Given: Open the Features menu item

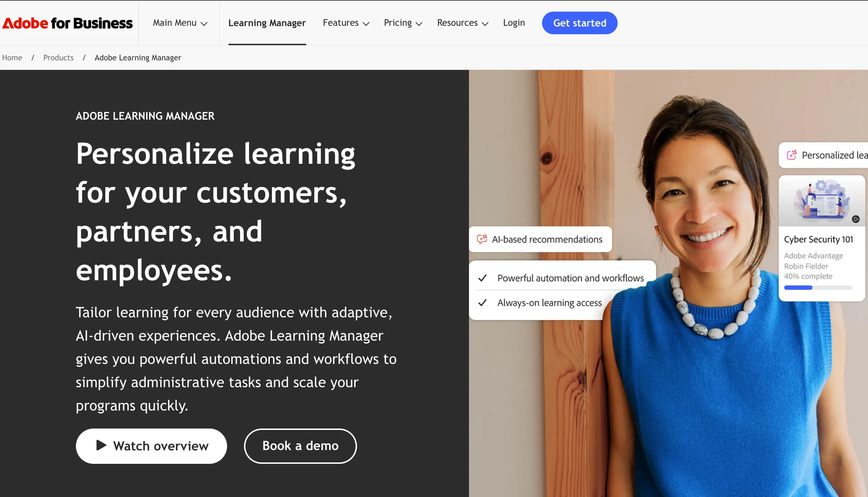Looking at the screenshot, I should tap(346, 23).
